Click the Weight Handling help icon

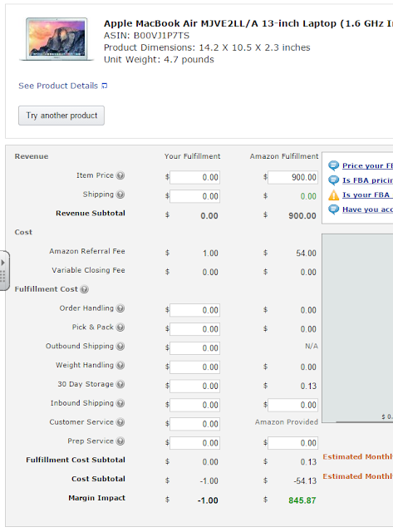(120, 366)
